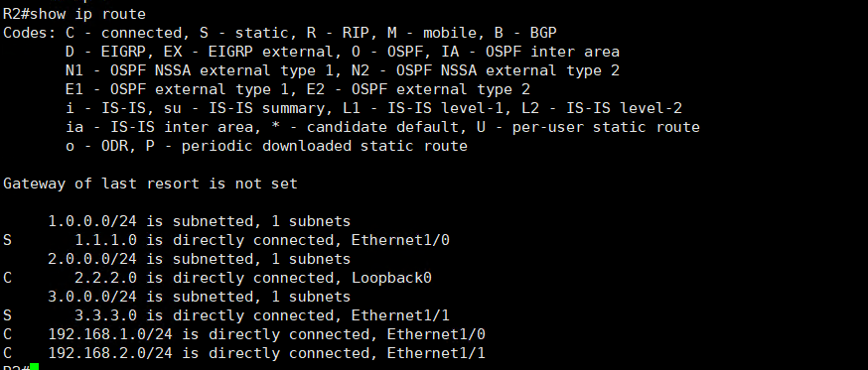Click the 'Codes:' legend label
The height and width of the screenshot is (370, 868).
[x=30, y=33]
